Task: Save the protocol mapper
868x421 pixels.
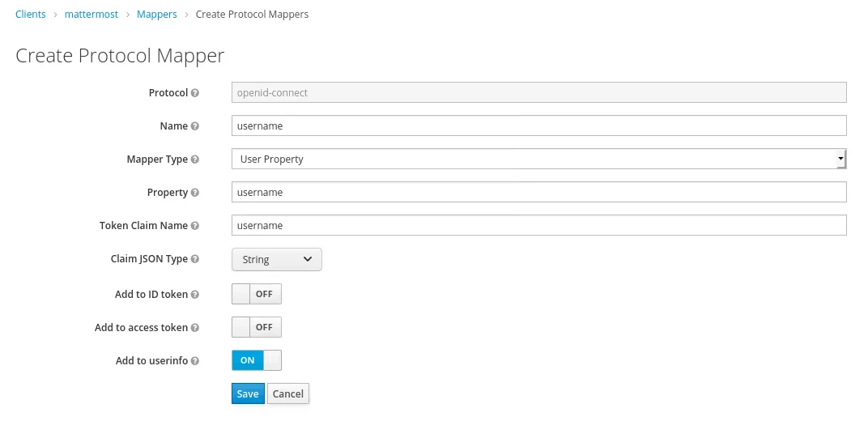Action: [248, 394]
